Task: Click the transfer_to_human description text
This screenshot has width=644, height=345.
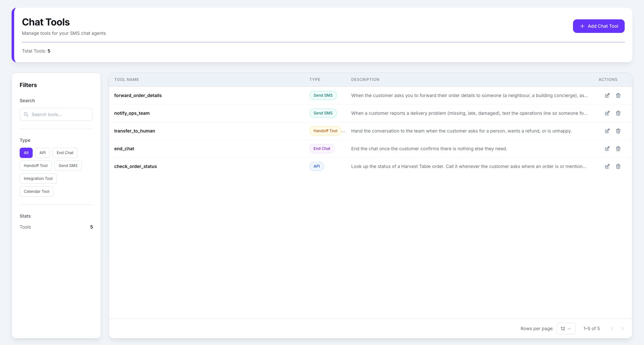Action: pyautogui.click(x=461, y=131)
